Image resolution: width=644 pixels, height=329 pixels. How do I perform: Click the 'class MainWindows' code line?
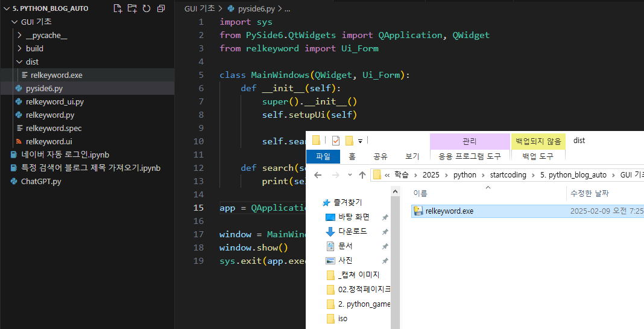coord(315,75)
